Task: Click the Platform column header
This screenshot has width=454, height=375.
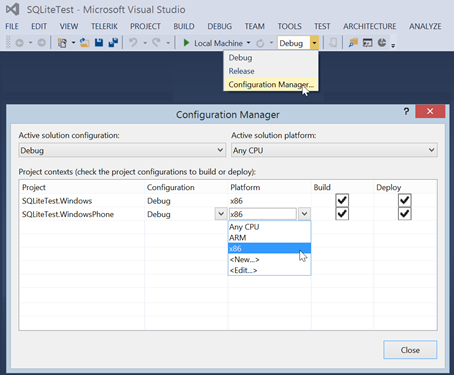Action: pyautogui.click(x=245, y=187)
